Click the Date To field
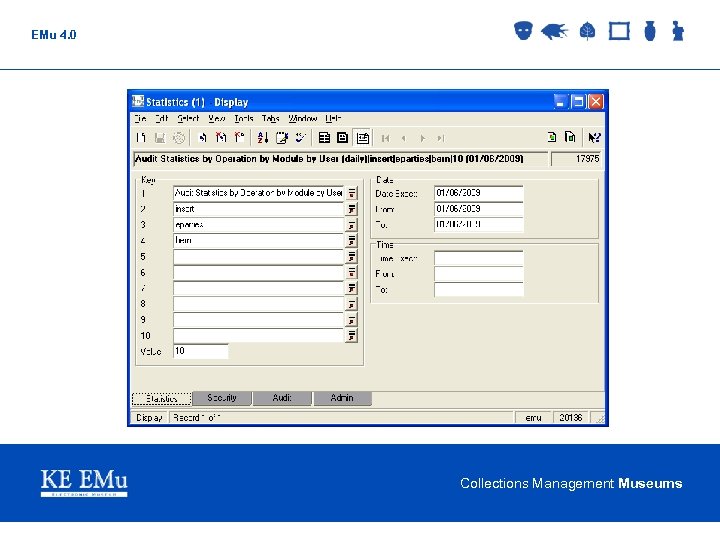This screenshot has width=720, height=540. coord(478,225)
